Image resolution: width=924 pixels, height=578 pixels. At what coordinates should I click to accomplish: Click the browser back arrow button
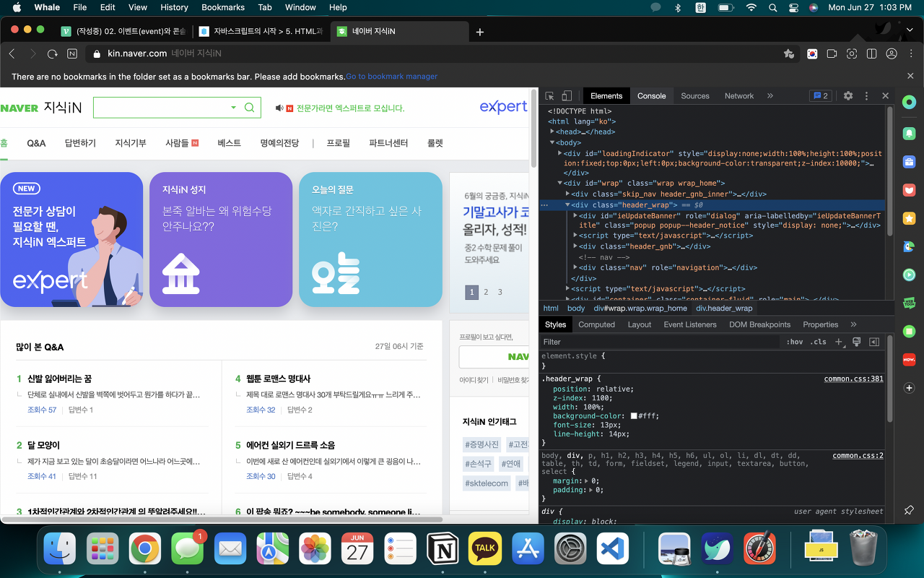(12, 53)
